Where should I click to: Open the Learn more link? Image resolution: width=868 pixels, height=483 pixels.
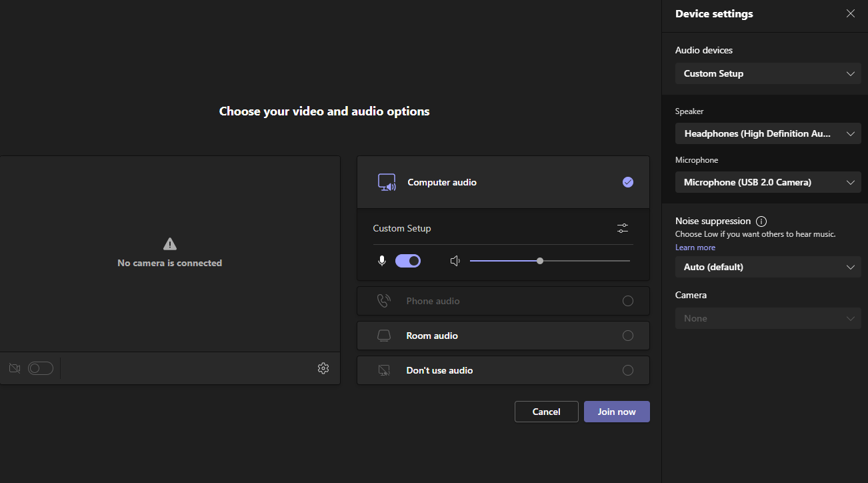(695, 248)
